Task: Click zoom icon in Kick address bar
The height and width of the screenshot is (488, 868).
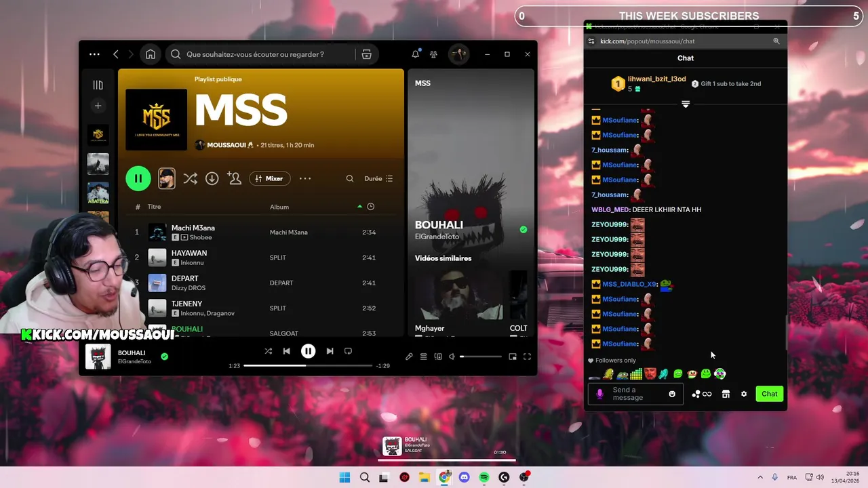Action: [776, 41]
